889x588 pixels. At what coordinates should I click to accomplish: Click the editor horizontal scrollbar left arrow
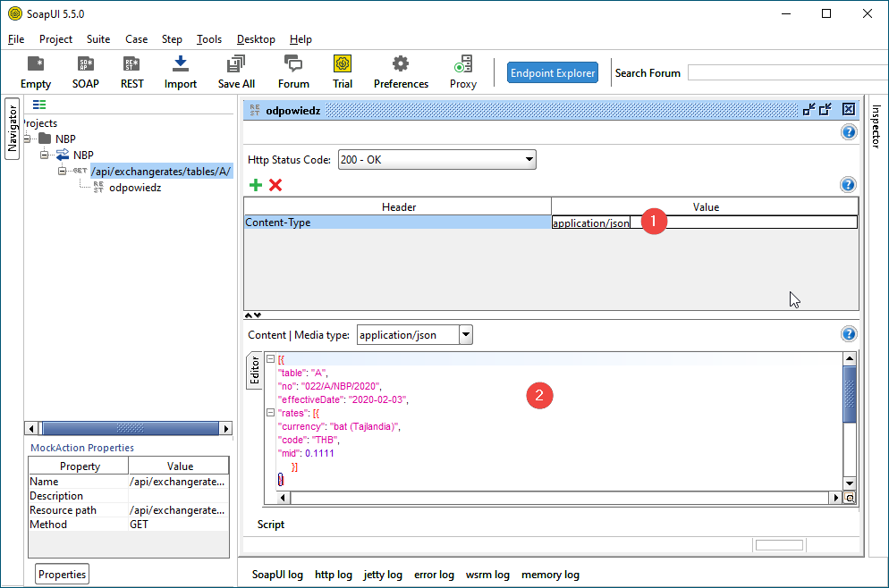click(x=284, y=498)
